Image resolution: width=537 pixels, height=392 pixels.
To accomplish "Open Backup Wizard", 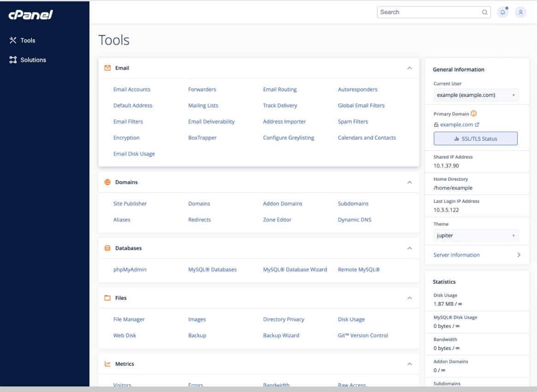I will point(281,335).
